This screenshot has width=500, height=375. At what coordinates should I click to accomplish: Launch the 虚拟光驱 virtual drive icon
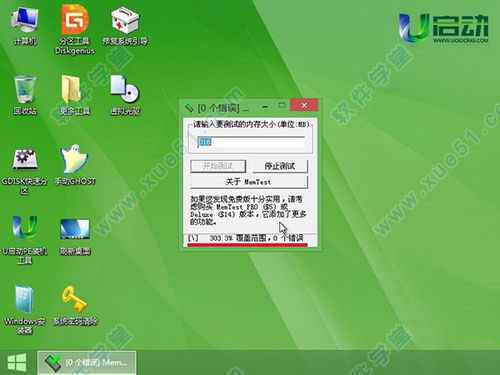125,95
